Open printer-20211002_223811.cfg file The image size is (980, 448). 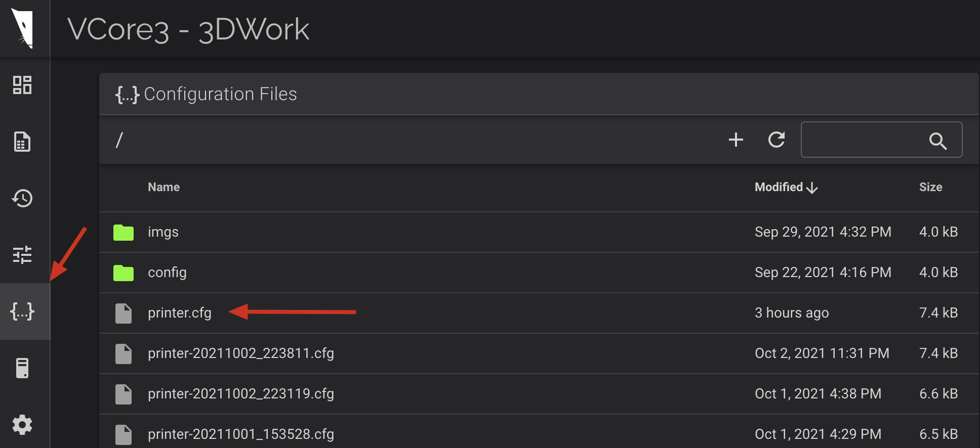coord(240,353)
